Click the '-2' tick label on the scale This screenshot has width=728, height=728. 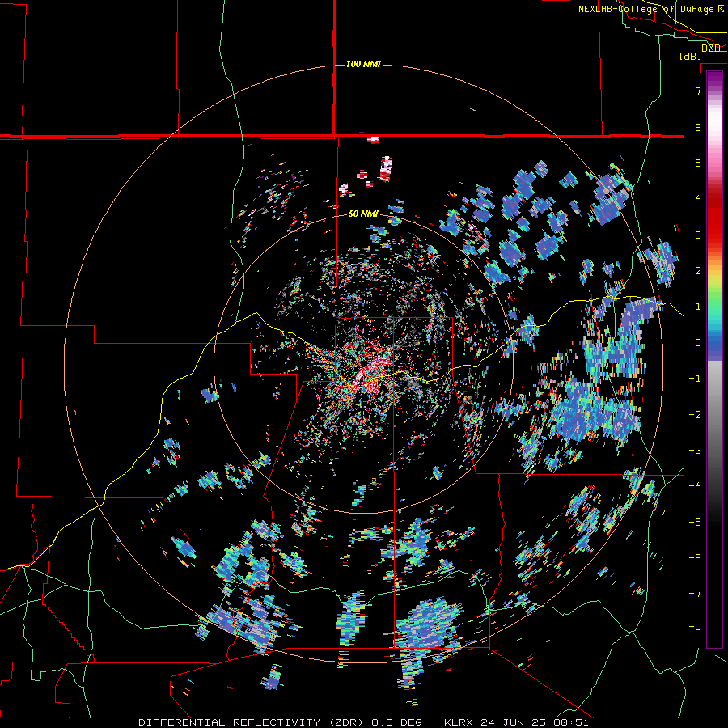695,415
